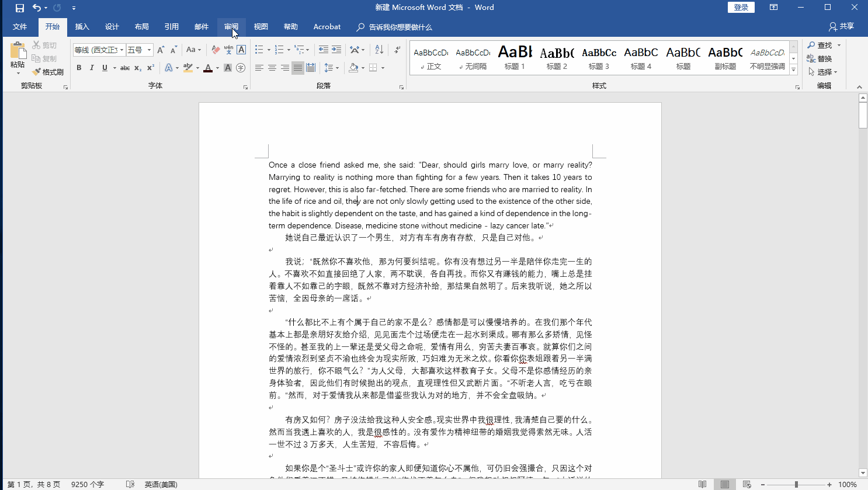Click the Save icon in the title bar
868x490 pixels.
tap(20, 8)
